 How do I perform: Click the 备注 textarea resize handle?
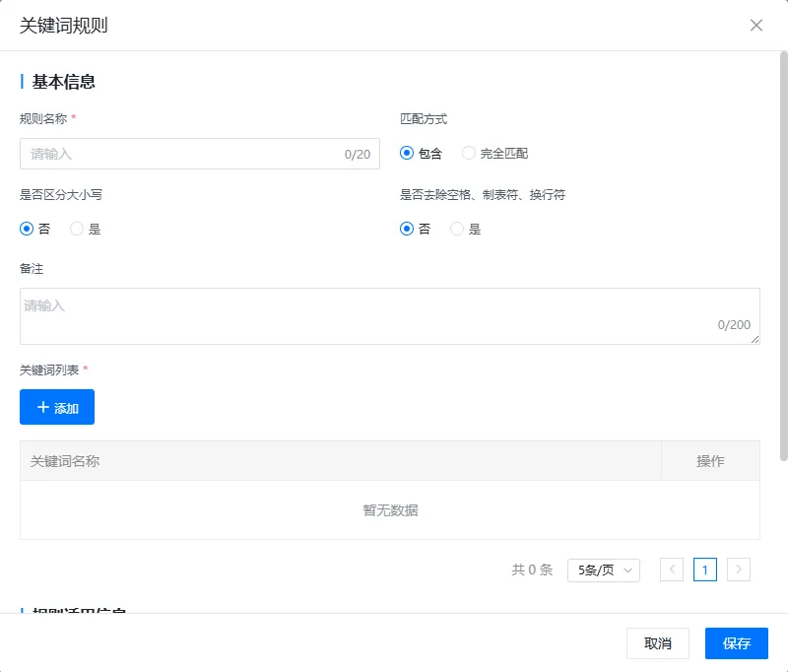point(755,340)
